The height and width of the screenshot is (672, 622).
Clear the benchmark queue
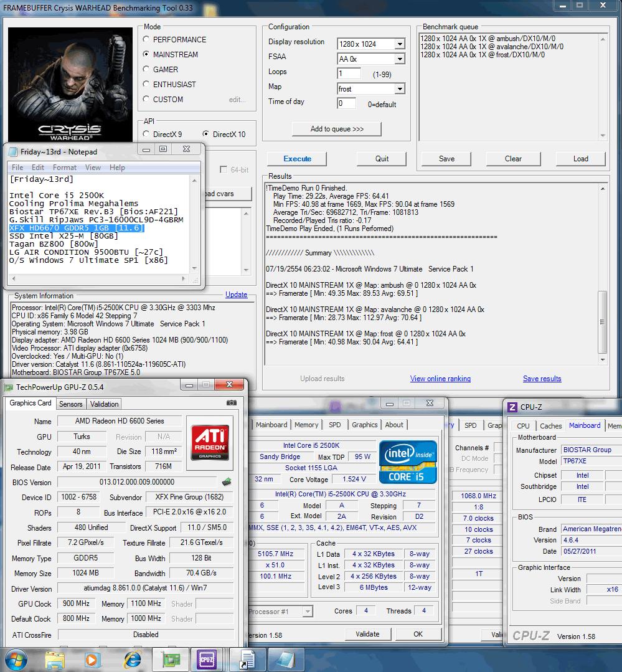(x=513, y=159)
